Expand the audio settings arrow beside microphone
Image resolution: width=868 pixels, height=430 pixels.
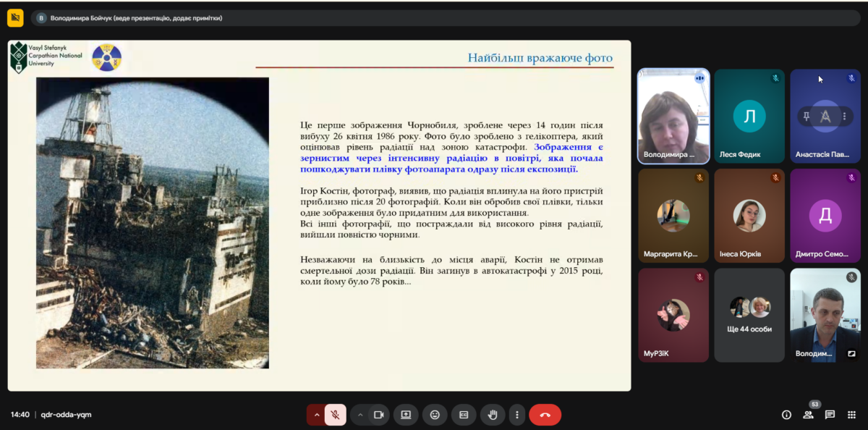pyautogui.click(x=316, y=415)
